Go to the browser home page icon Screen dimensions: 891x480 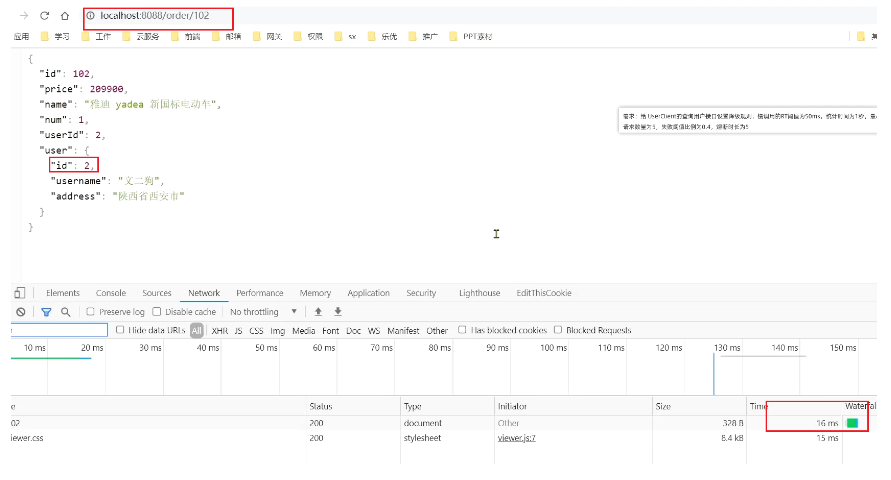[65, 16]
